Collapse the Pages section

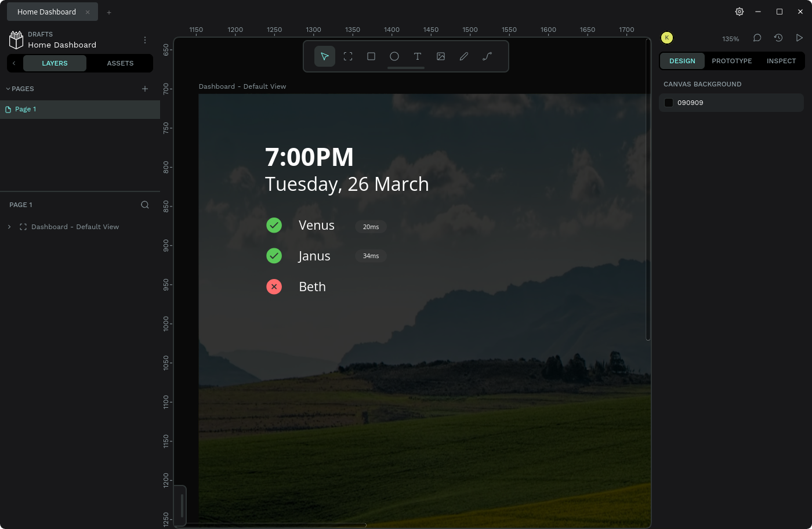coord(8,89)
